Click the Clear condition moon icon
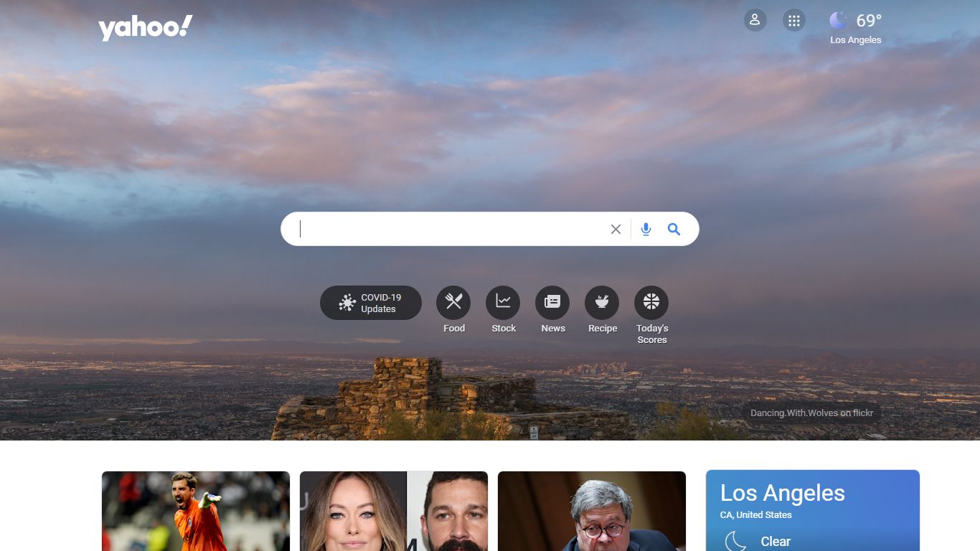Viewport: 980px width, 551px height. [736, 541]
